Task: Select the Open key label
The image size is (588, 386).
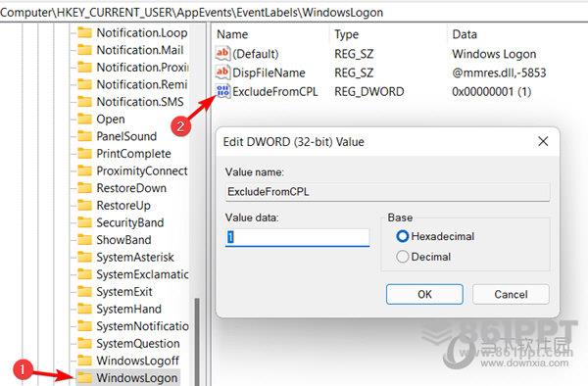Action: pyautogui.click(x=111, y=120)
